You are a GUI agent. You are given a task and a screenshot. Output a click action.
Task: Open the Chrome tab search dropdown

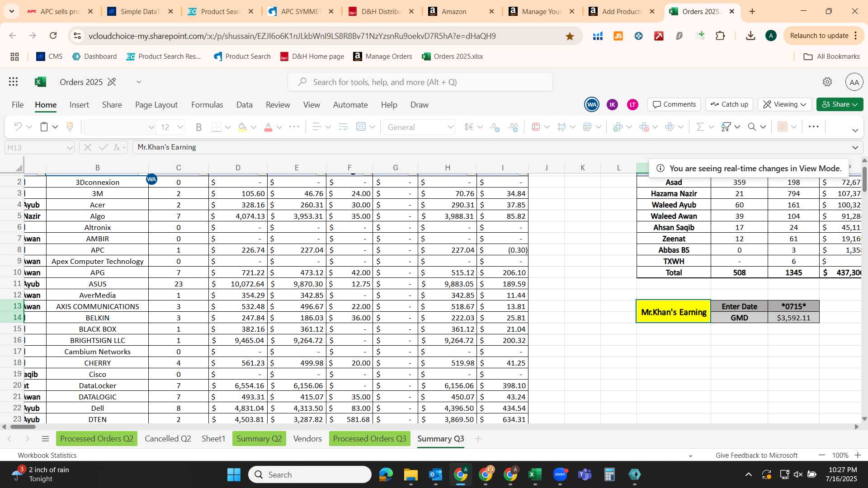tap(11, 11)
